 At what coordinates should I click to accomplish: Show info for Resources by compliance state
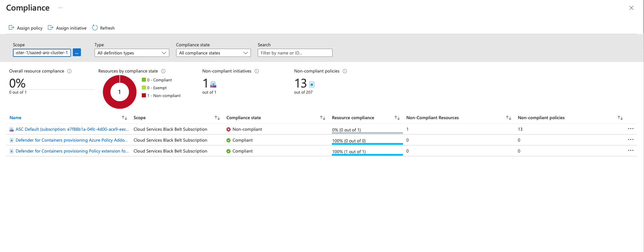tap(163, 71)
